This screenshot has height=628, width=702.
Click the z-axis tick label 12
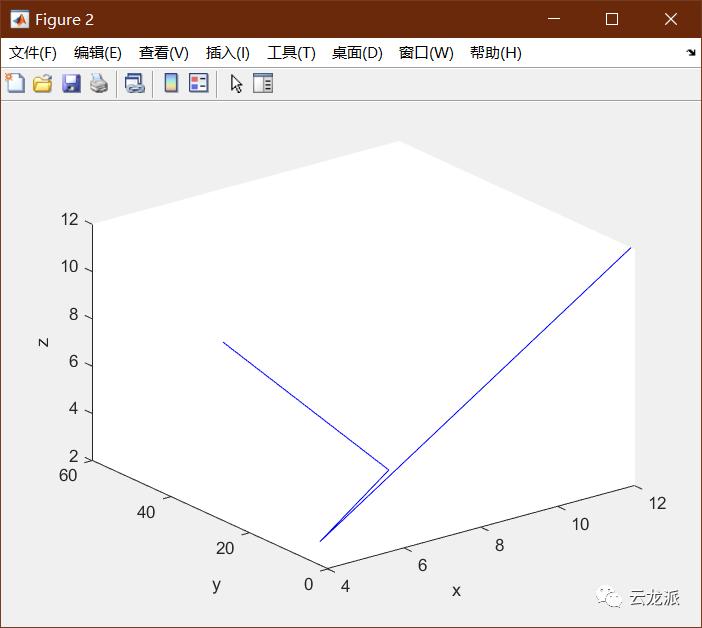[x=69, y=219]
